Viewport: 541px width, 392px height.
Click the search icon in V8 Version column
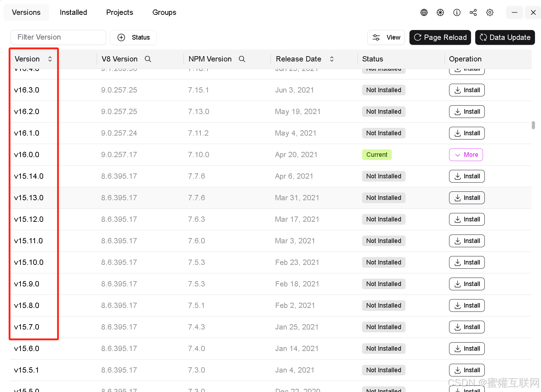click(148, 59)
